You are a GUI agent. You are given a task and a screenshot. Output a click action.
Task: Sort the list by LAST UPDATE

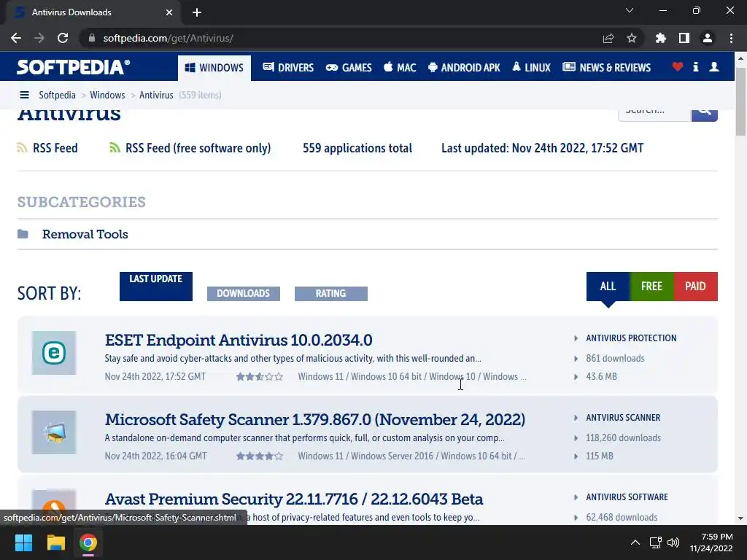click(156, 286)
